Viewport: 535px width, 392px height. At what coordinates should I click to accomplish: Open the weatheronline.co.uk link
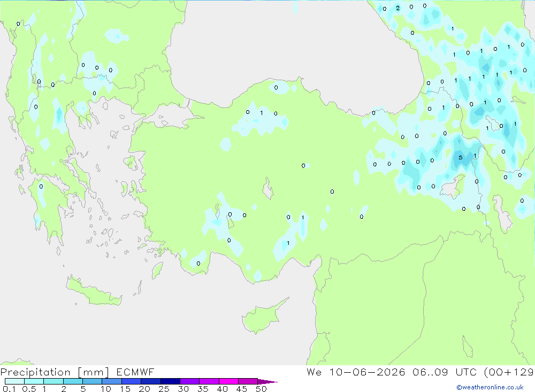(x=490, y=387)
